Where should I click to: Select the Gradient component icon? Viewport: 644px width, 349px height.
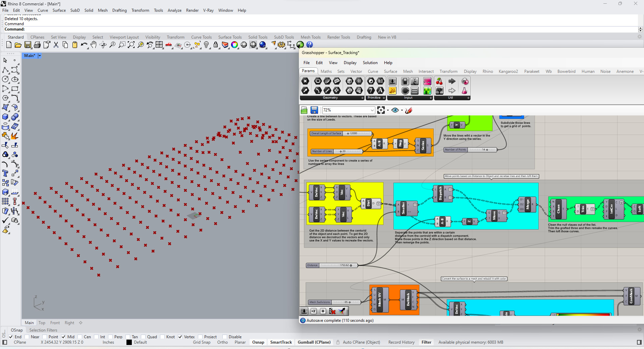coord(427,81)
